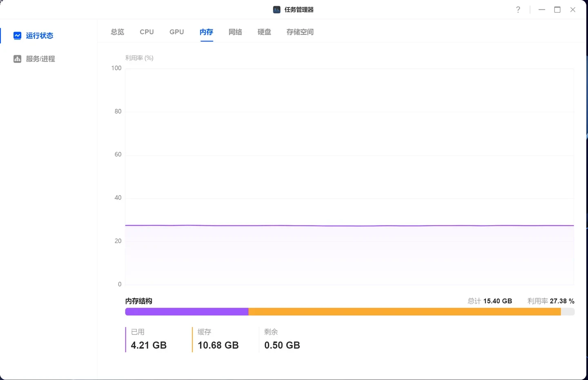Show the 硬盘 tab
The image size is (588, 380).
coord(265,32)
